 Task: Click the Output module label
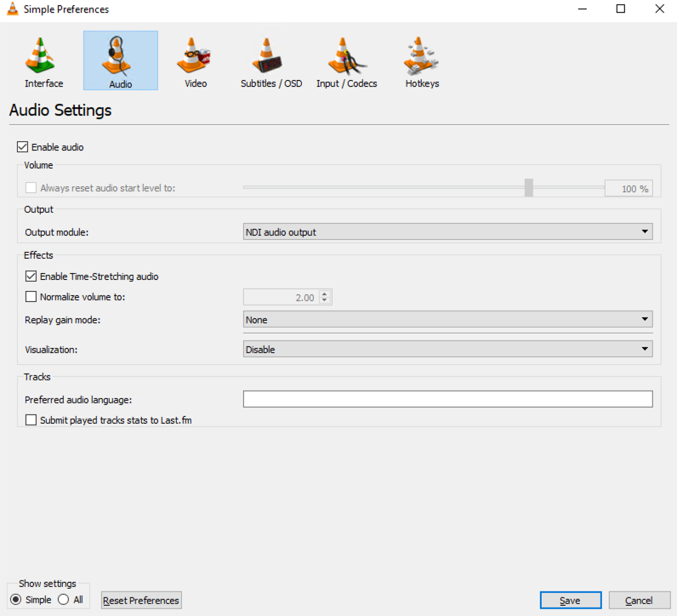(57, 232)
